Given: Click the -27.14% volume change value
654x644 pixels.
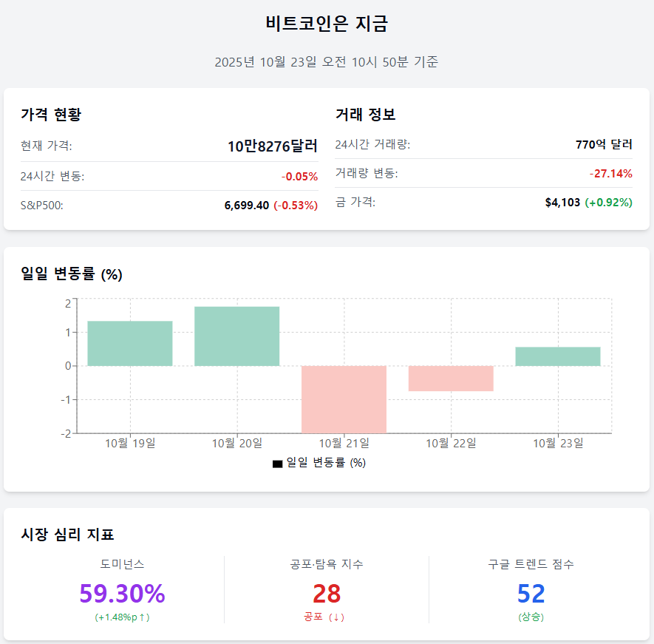Looking at the screenshot, I should (610, 174).
